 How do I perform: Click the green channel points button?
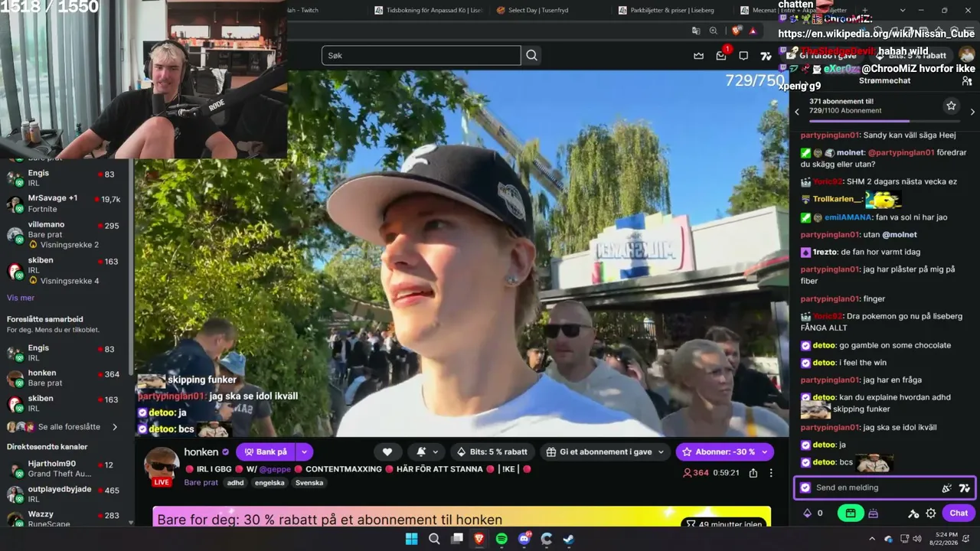tap(850, 514)
